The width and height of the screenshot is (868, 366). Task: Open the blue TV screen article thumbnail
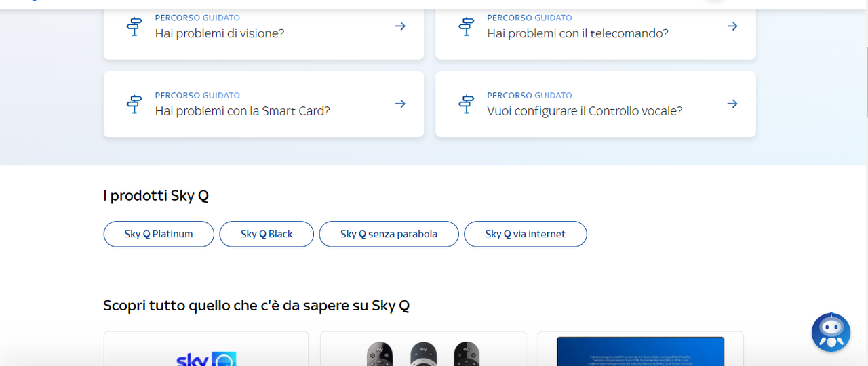point(641,349)
